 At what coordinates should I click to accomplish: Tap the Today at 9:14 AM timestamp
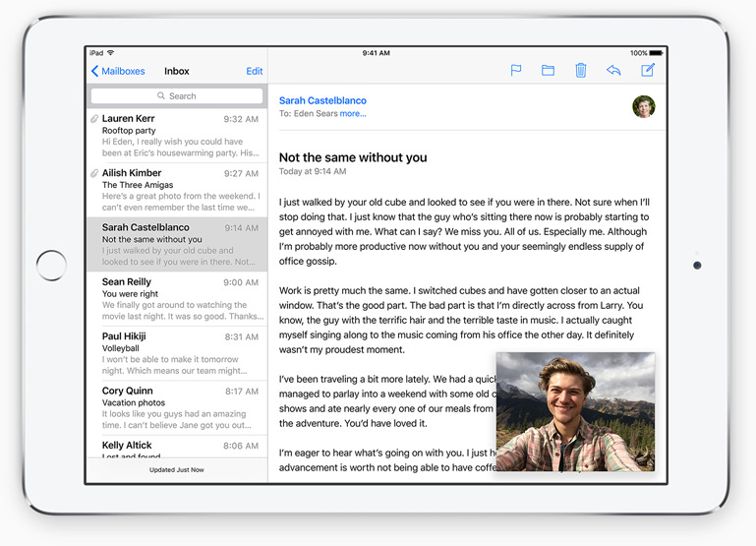[313, 171]
